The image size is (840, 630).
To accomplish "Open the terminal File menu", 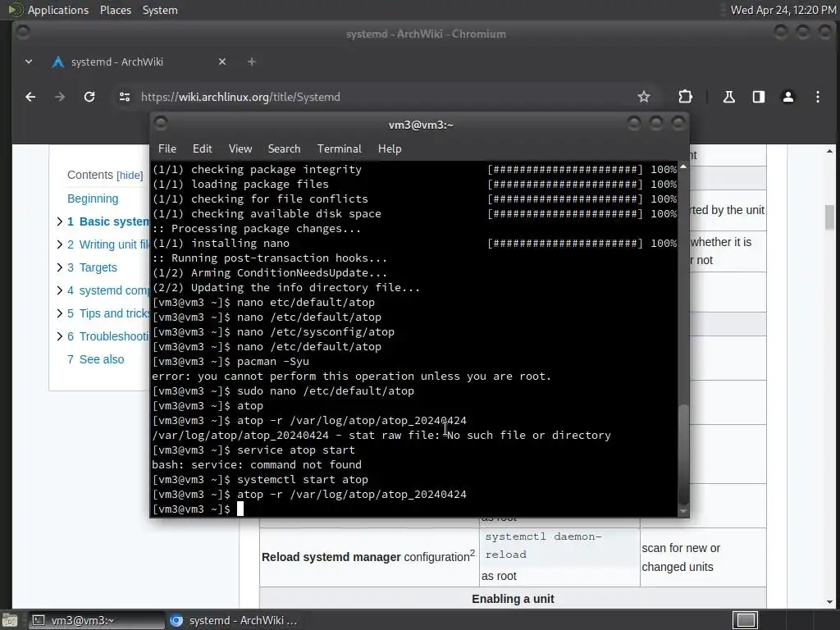I will pos(167,148).
